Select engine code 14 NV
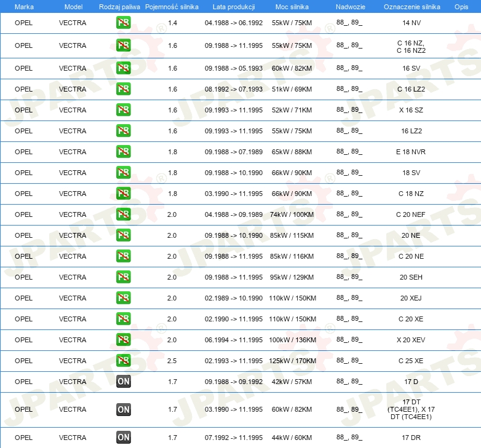Viewport: 481px width, 448px height. (x=411, y=23)
